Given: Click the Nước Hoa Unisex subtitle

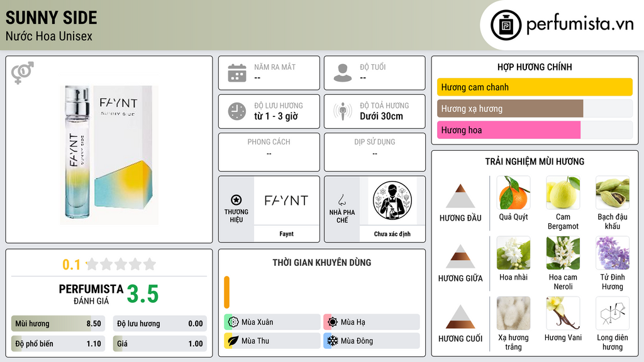Looking at the screenshot, I should coord(49,36).
